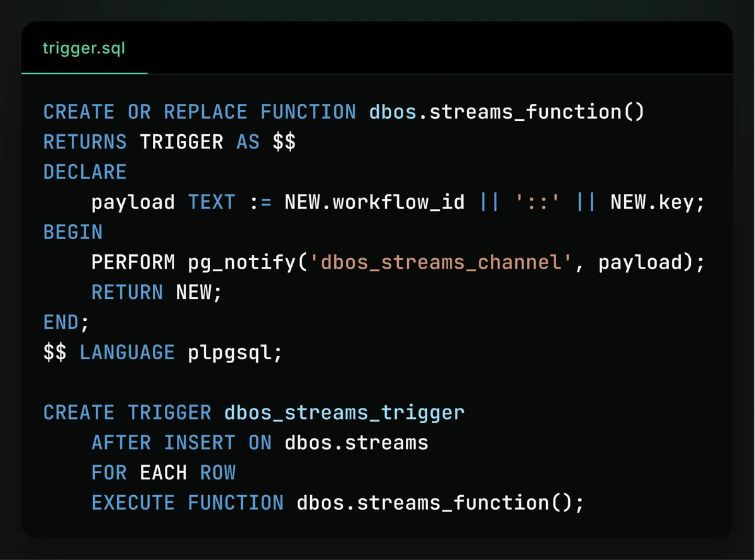The image size is (755, 560).
Task: Click the EXECUTE FUNCTION keywords
Action: 187,503
